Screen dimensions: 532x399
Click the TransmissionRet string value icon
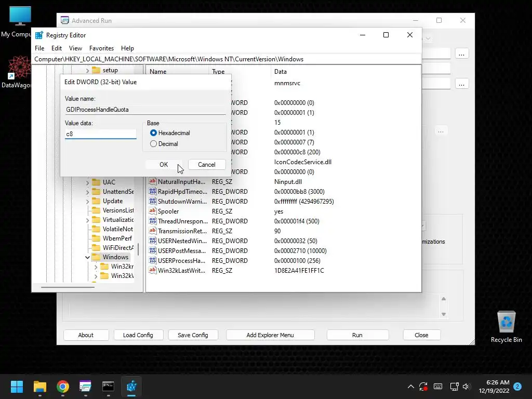pyautogui.click(x=153, y=231)
